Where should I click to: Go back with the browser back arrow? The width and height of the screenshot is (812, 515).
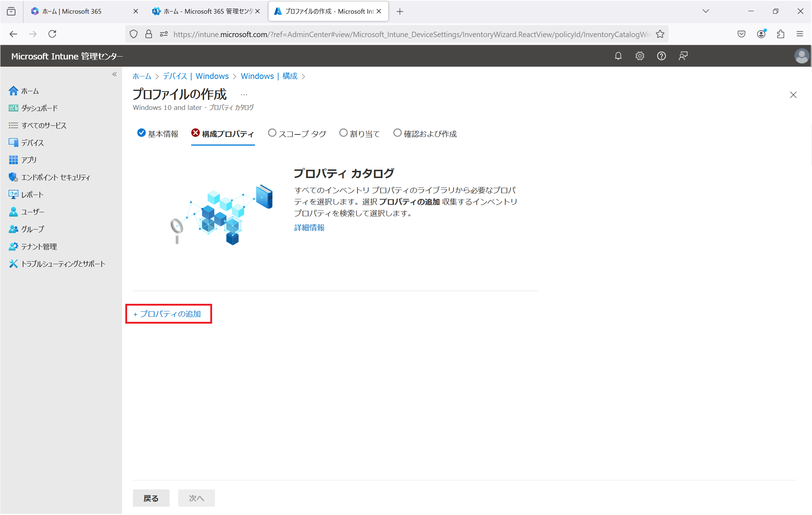point(13,34)
